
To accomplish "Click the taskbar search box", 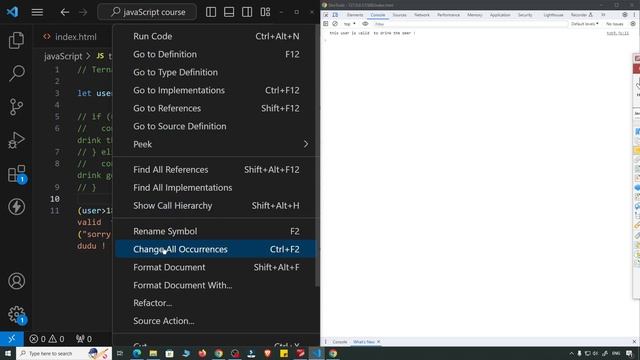I will click(64, 353).
